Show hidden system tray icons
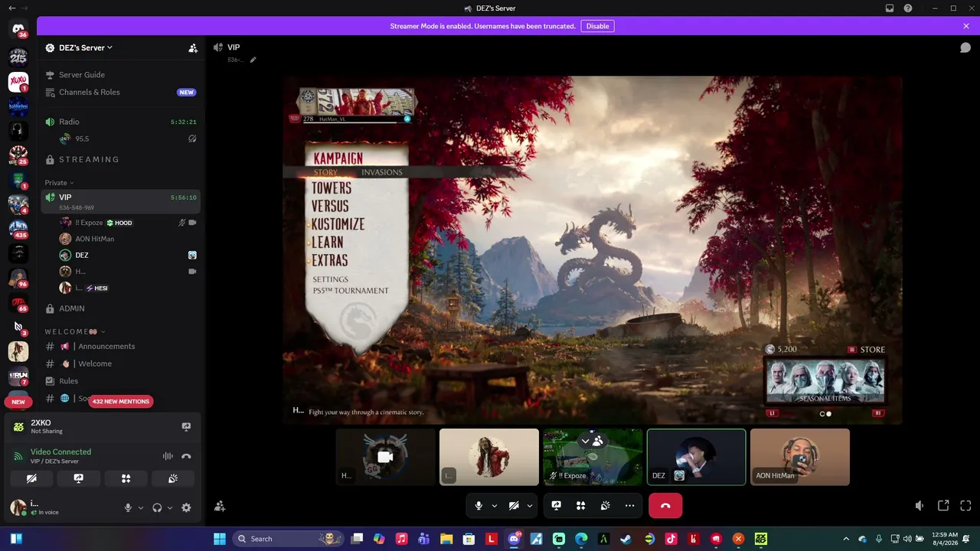Viewport: 980px width, 551px height. [846, 539]
